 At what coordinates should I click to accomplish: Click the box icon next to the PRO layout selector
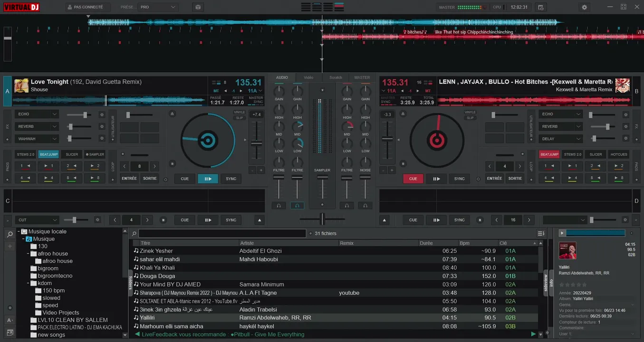coord(198,7)
